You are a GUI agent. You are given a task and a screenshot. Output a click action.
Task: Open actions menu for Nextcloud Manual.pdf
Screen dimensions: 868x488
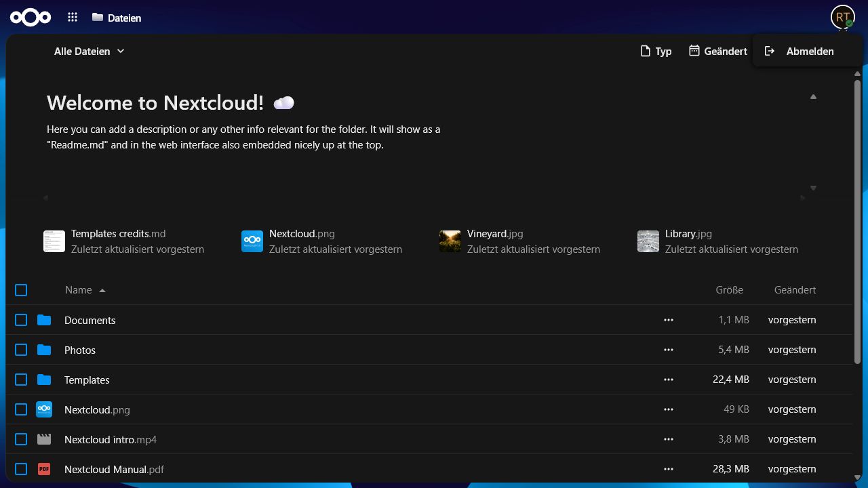coord(669,469)
